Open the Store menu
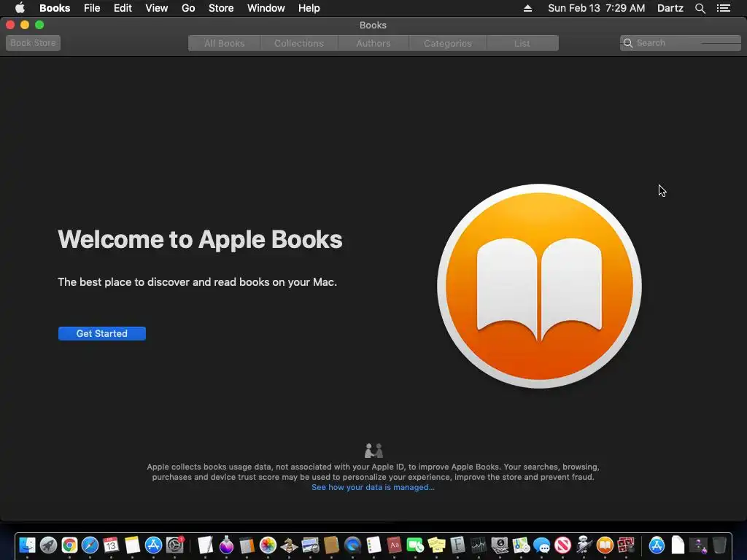 (x=221, y=8)
